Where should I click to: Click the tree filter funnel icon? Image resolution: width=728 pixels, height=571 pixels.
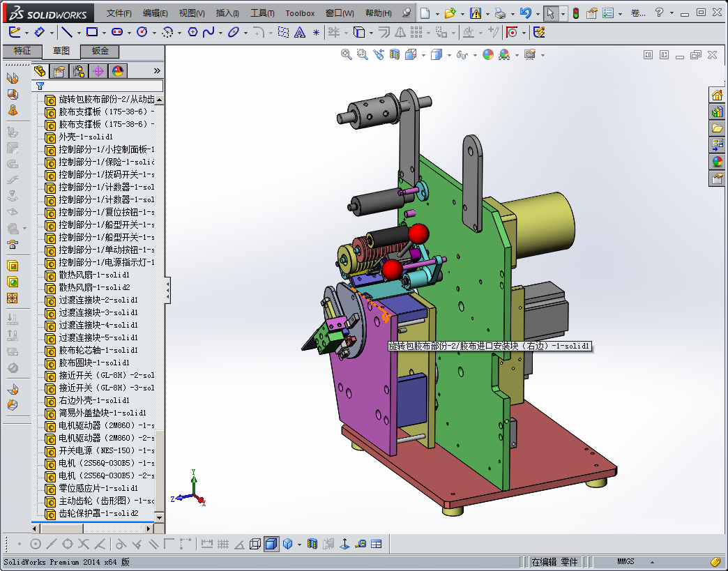tap(40, 86)
